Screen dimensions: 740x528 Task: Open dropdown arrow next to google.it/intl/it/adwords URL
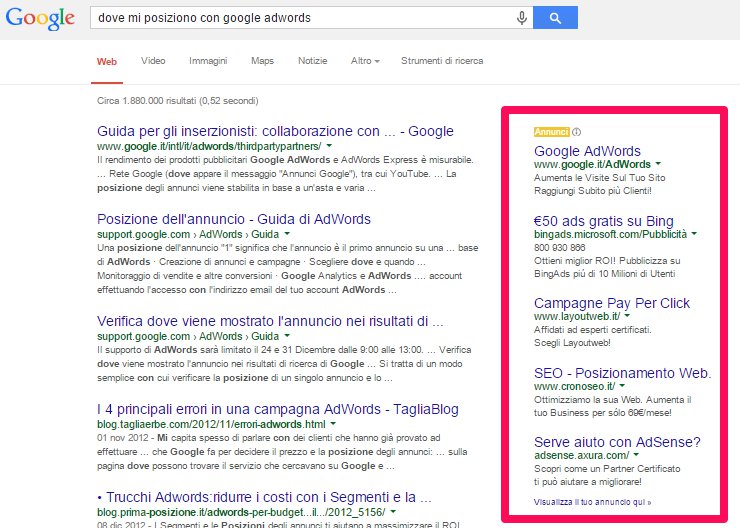point(329,145)
